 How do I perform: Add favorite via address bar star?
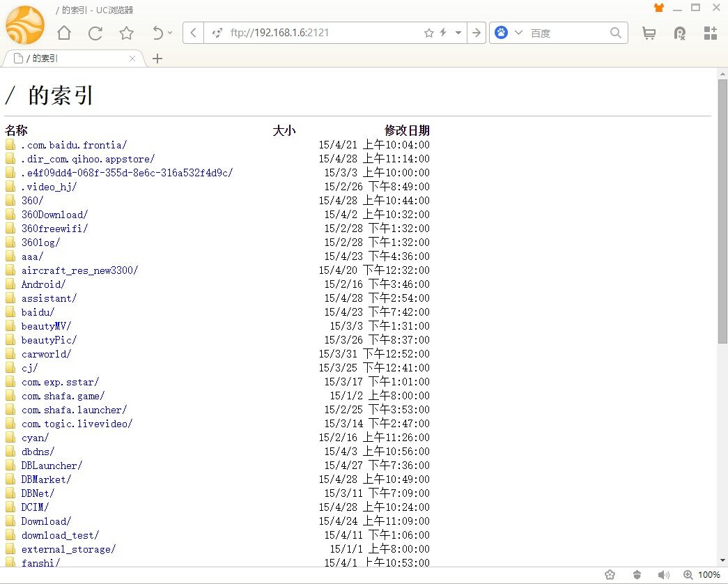click(429, 33)
